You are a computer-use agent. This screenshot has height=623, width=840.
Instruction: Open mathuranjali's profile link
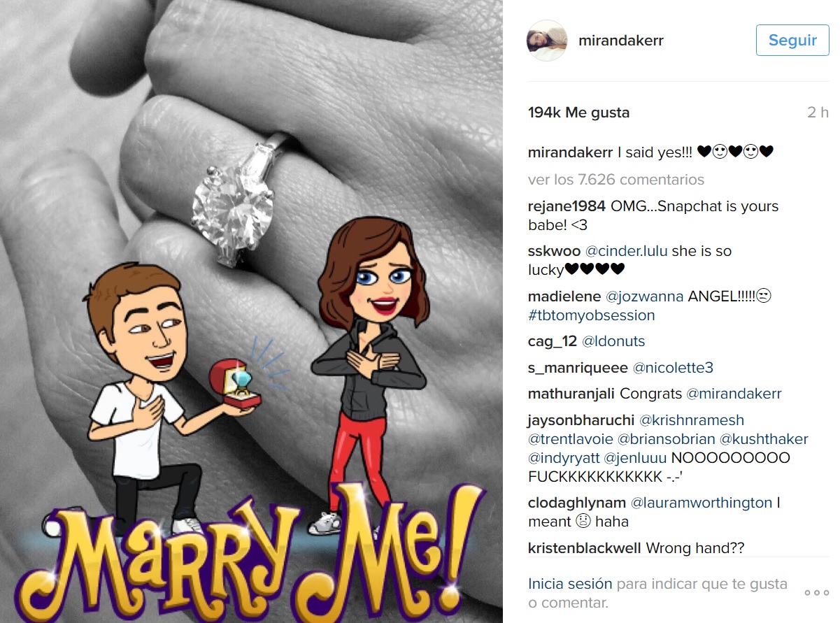click(571, 394)
